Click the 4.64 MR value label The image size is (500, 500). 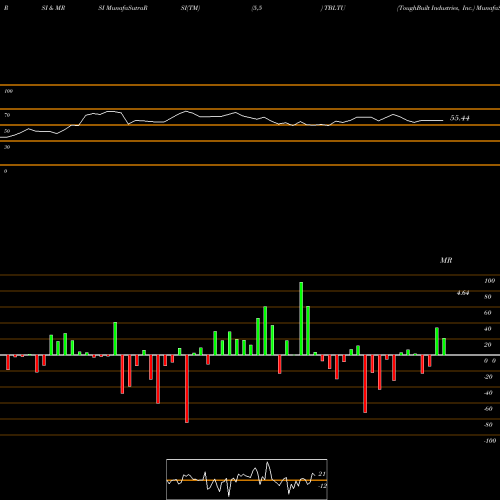pos(463,293)
